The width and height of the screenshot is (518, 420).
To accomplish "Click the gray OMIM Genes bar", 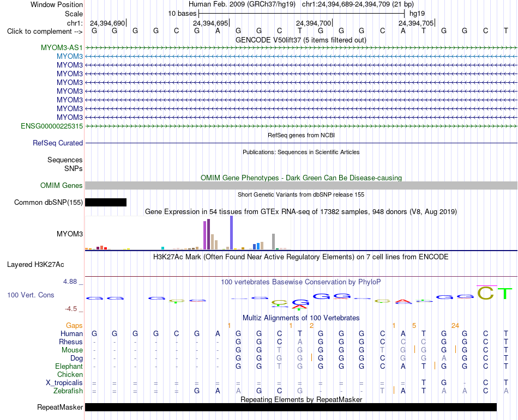I will [301, 185].
